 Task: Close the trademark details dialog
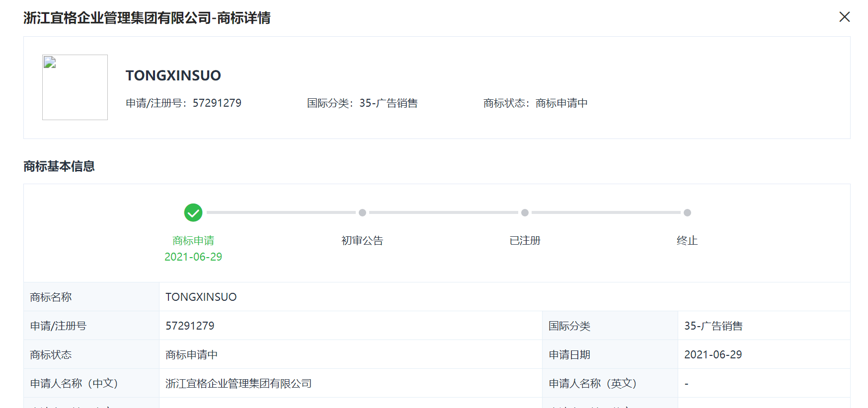pos(844,17)
